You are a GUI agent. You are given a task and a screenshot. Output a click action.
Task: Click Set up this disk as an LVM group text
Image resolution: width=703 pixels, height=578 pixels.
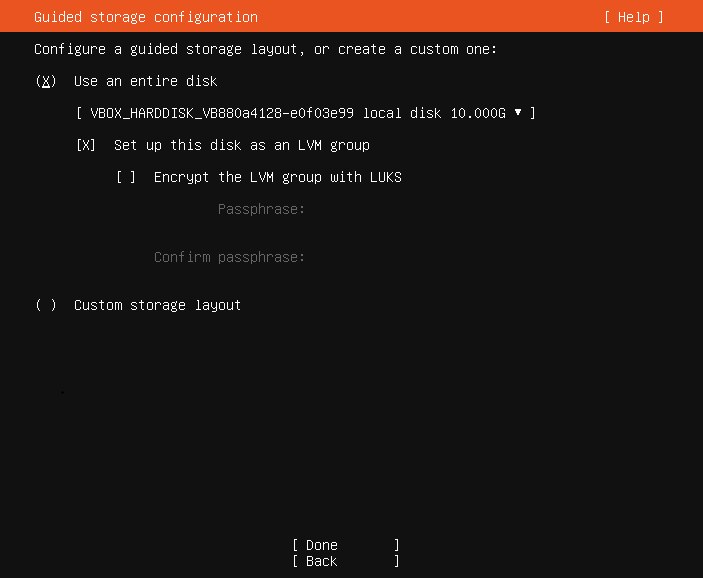[242, 145]
